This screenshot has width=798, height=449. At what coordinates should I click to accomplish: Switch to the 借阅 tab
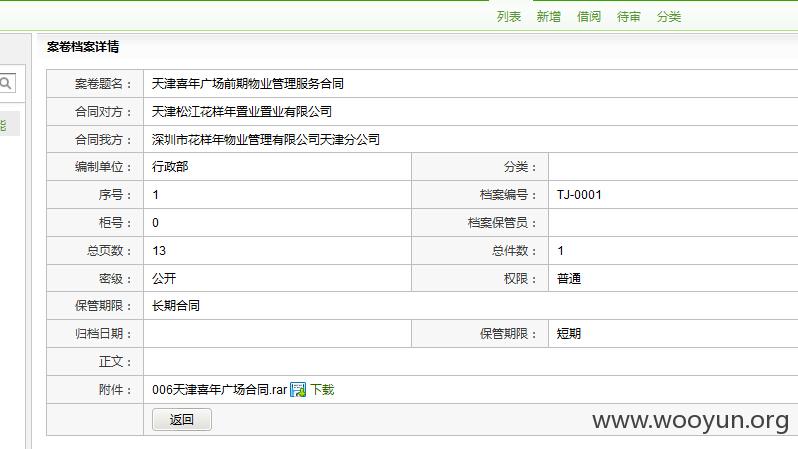(x=588, y=17)
